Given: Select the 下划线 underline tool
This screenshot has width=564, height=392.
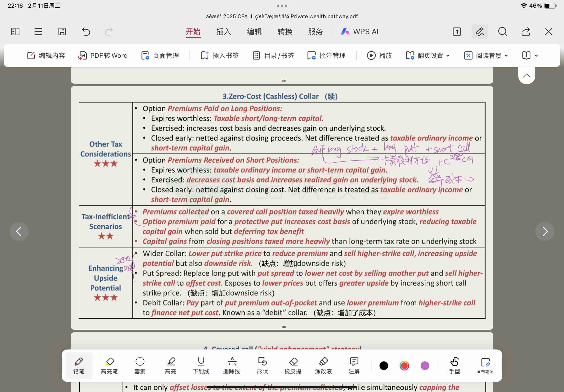Looking at the screenshot, I should point(201,366).
